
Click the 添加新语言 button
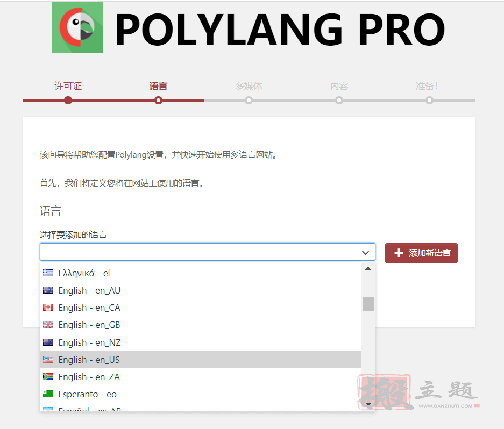[x=421, y=253]
